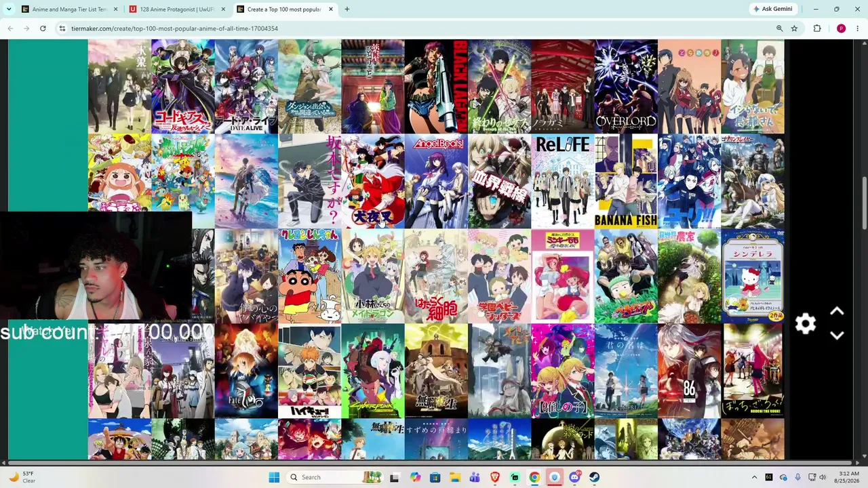Pick the Black Lagoon thumbnail

(x=436, y=86)
